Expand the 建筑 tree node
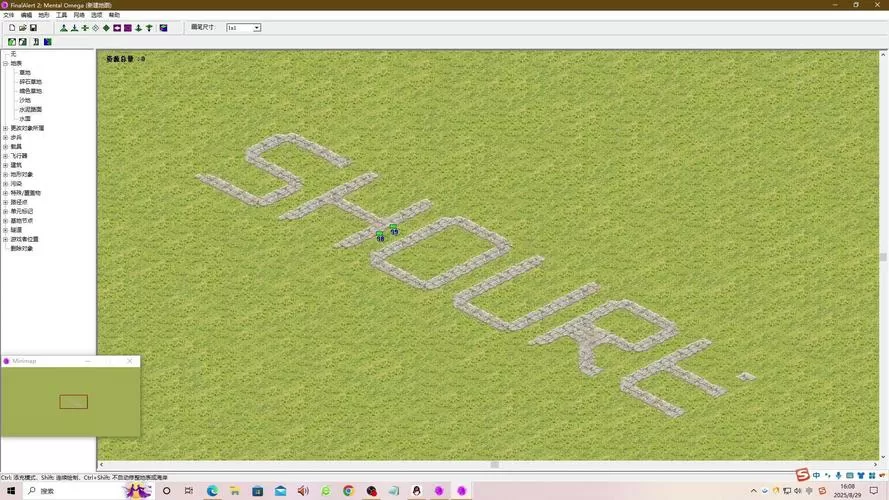Viewport: 889px width, 500px height. coord(6,165)
